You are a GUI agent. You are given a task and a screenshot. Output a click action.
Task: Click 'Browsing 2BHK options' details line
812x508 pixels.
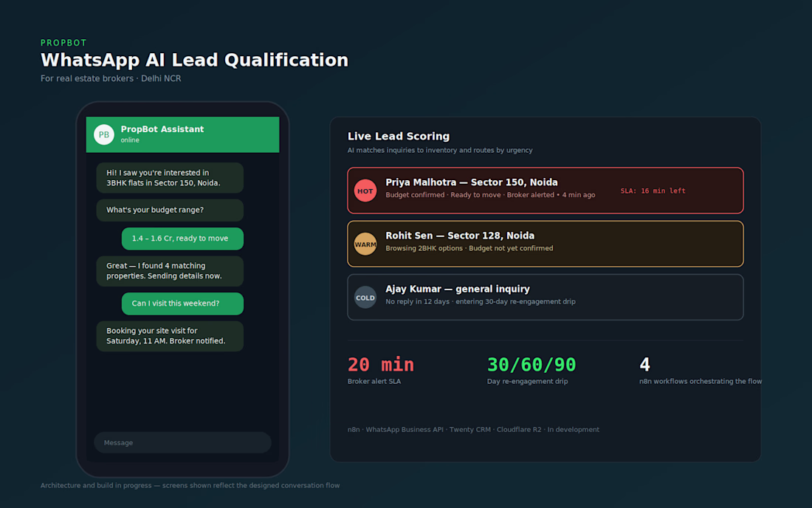[469, 249]
